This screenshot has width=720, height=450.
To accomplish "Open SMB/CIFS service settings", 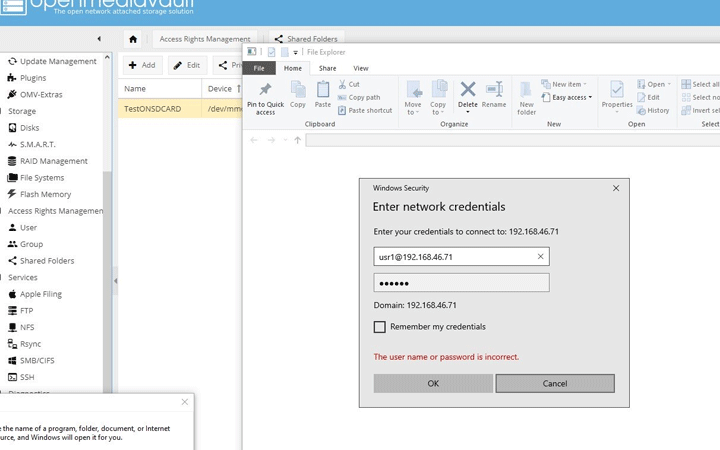I will (x=31, y=360).
